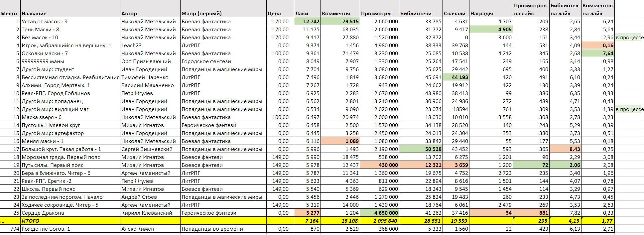Click the orange views cell 430 000
The width and height of the screenshot is (644, 235).
tap(379, 165)
